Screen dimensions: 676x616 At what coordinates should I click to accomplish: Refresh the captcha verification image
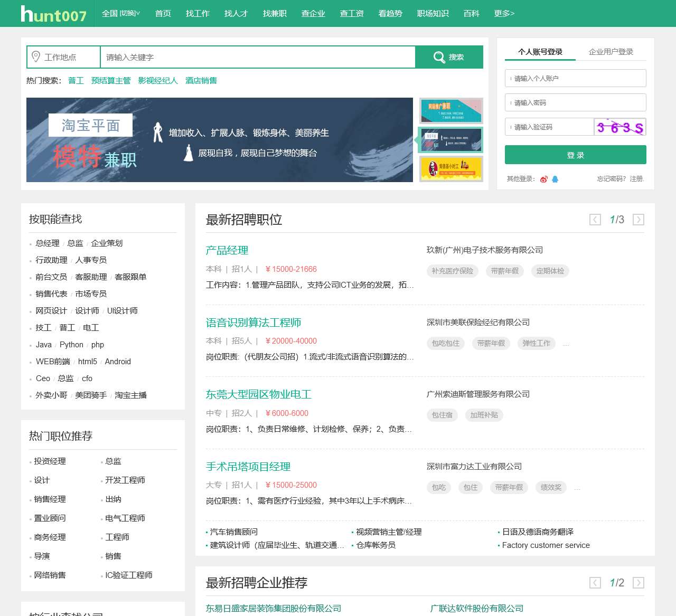coord(619,127)
